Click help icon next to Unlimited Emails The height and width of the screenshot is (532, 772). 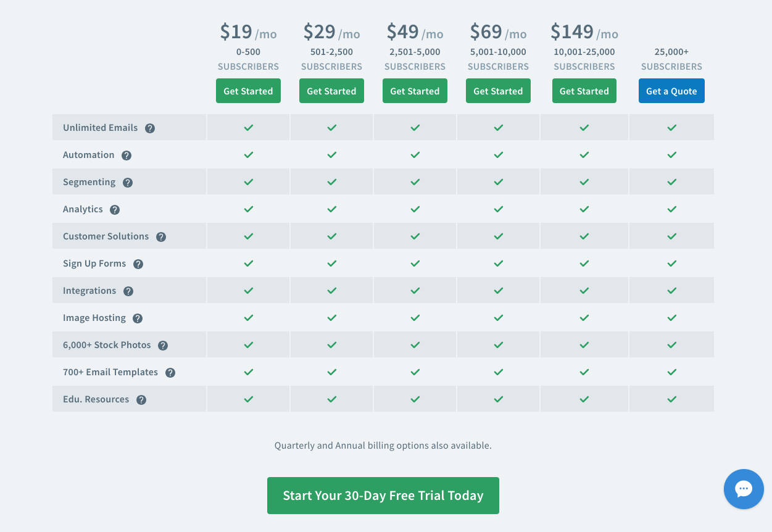(150, 128)
